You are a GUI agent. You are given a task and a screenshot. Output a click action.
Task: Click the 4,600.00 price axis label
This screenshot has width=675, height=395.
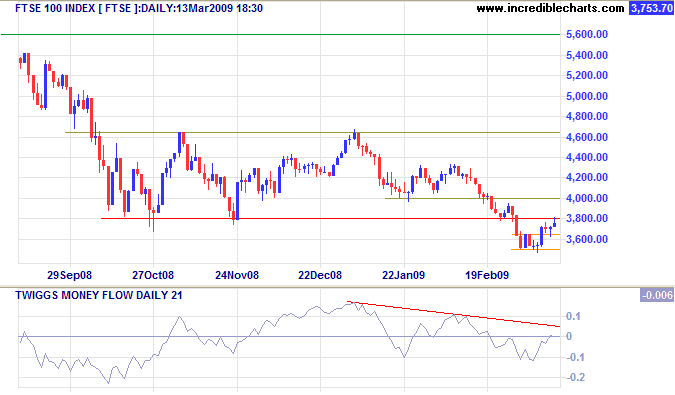pos(587,137)
